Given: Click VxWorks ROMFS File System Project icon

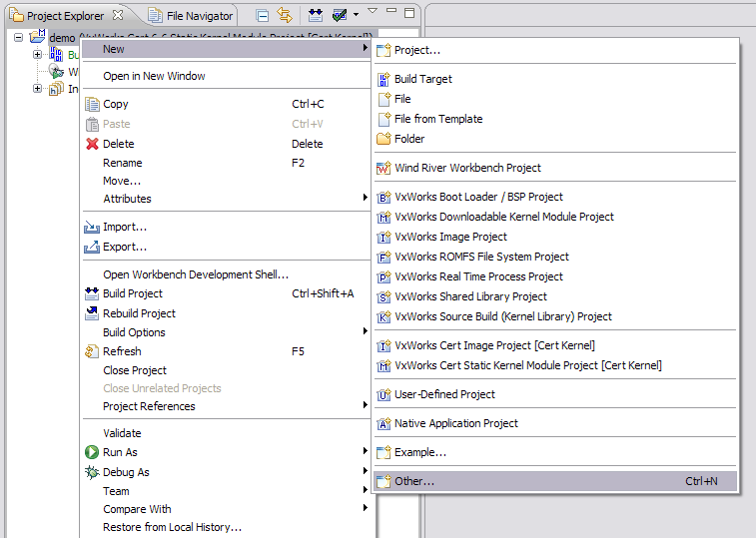Looking at the screenshot, I should (383, 257).
